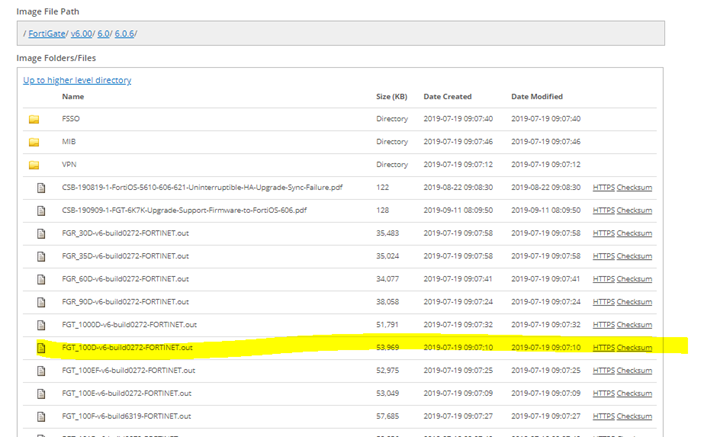This screenshot has height=437, width=704.
Task: Click file icon for FGT_1000D-v6-build0272-FORTINET.out
Action: (x=41, y=325)
